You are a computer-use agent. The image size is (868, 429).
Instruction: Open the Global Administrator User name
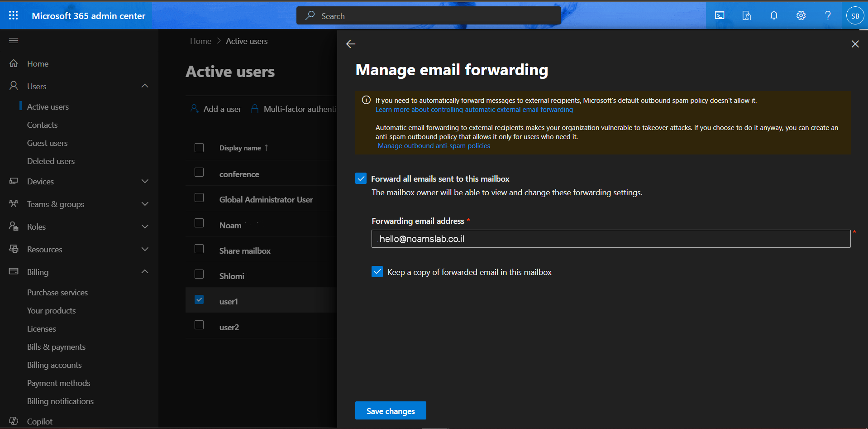266,199
